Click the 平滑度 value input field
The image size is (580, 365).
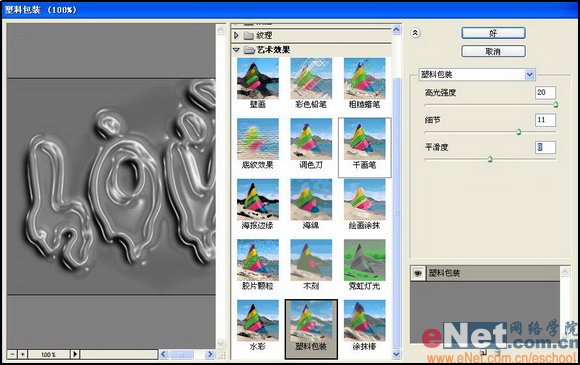tap(545, 147)
